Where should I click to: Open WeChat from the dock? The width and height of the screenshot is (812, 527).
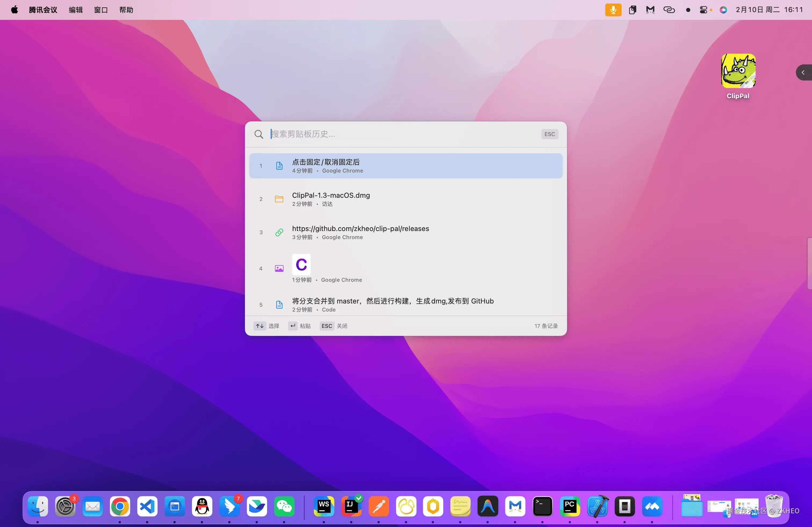tap(284, 507)
